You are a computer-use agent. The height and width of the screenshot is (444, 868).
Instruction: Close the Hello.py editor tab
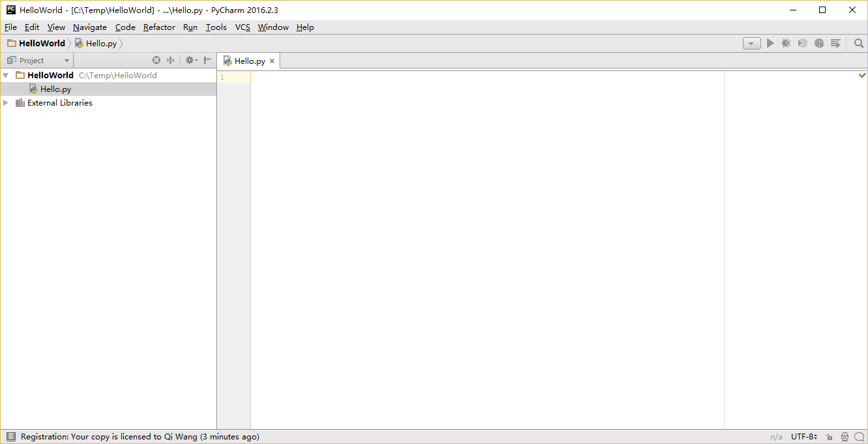coord(272,61)
